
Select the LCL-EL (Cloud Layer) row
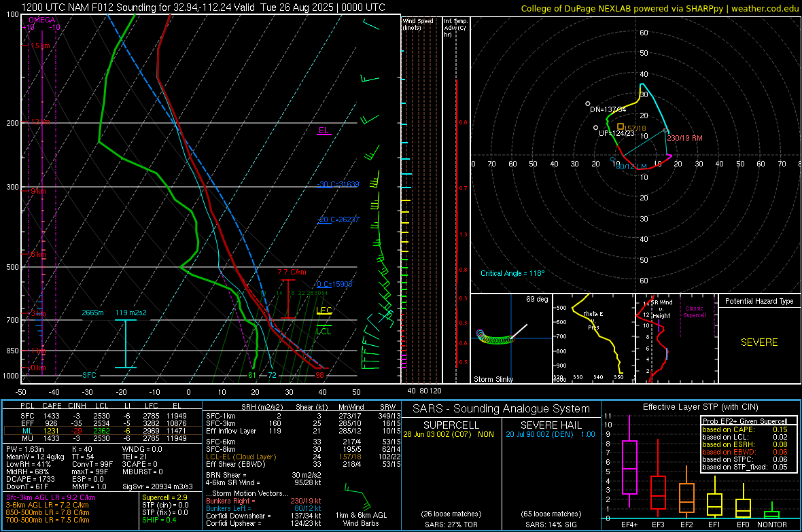(x=303, y=457)
